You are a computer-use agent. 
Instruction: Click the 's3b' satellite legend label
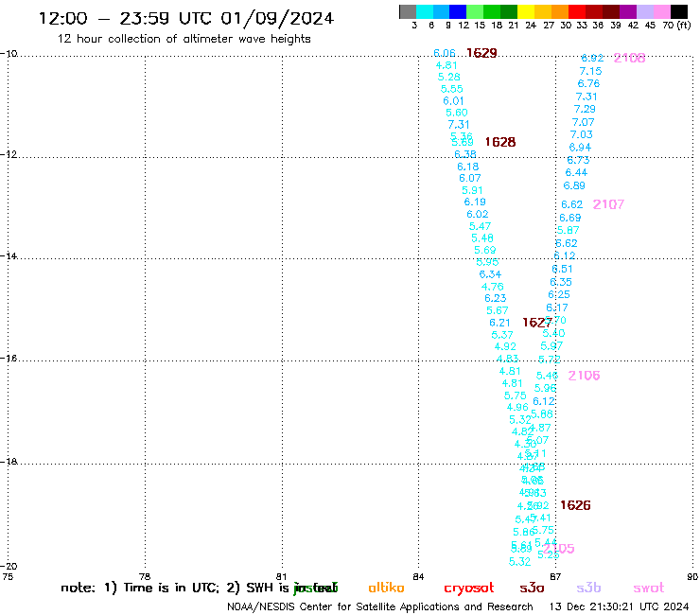pos(588,588)
